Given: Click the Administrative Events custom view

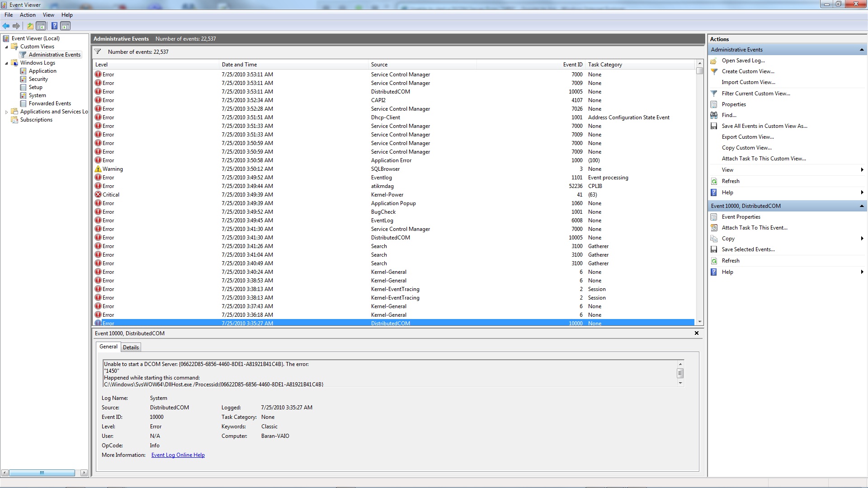Looking at the screenshot, I should click(55, 54).
